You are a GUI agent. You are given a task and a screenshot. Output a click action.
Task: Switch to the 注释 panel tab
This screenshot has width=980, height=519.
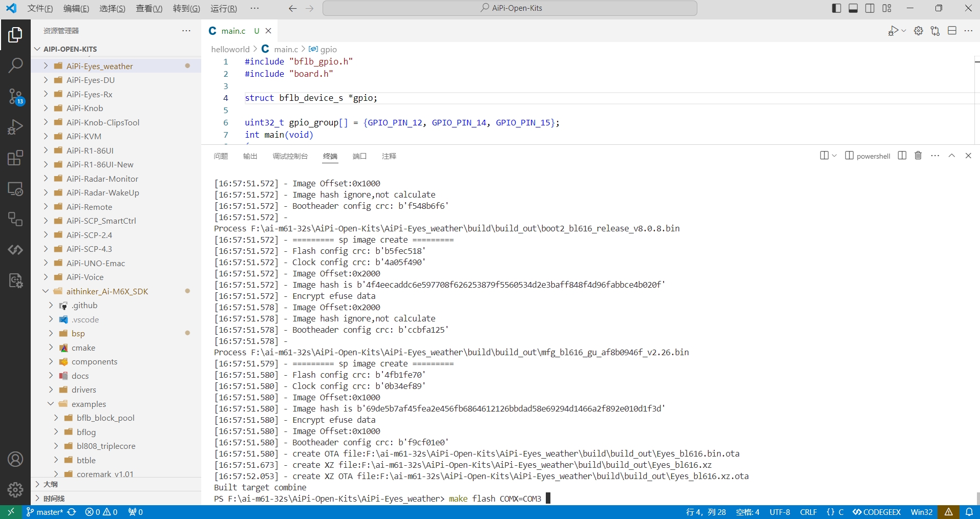[x=389, y=156]
